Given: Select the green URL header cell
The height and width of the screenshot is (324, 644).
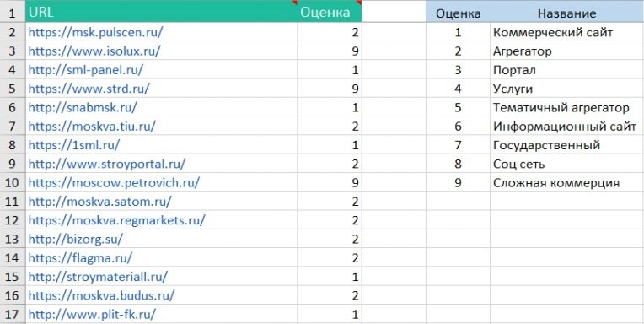Looking at the screenshot, I should [x=161, y=11].
